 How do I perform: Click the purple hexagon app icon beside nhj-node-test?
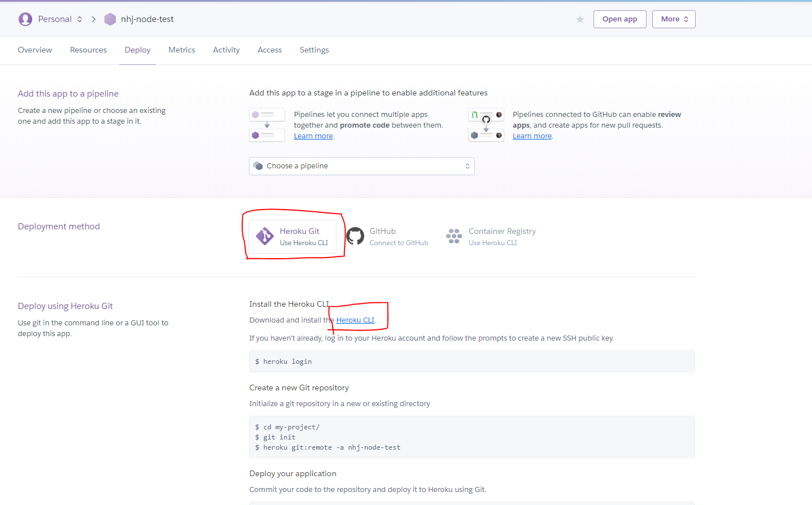pyautogui.click(x=110, y=19)
